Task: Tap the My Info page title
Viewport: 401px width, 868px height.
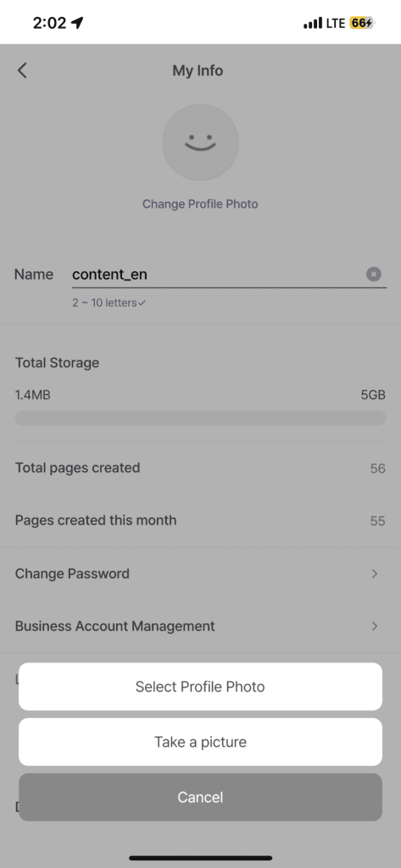Action: tap(198, 71)
